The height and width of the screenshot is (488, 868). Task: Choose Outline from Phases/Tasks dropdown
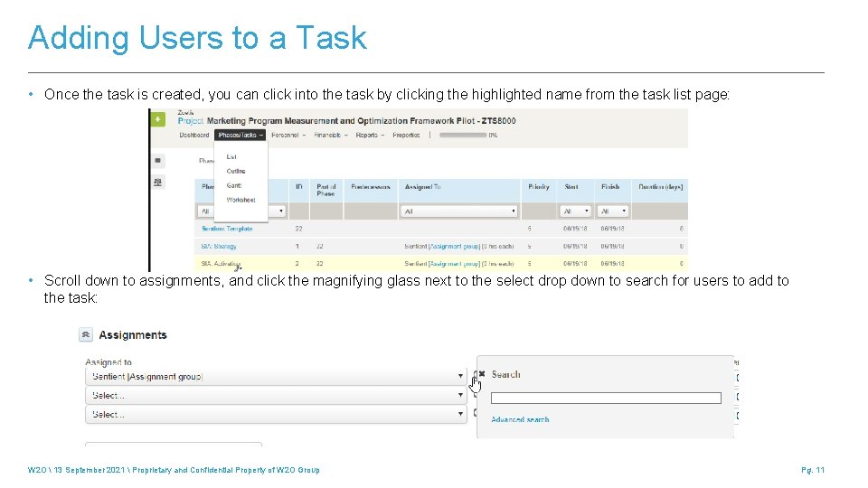click(236, 171)
